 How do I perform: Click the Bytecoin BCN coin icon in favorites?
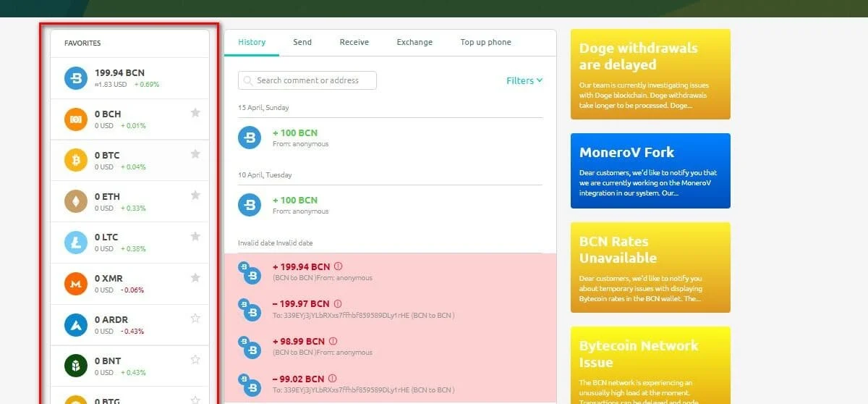coord(76,78)
